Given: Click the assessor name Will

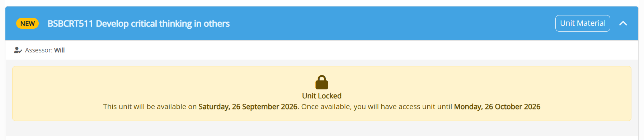Looking at the screenshot, I should [60, 50].
